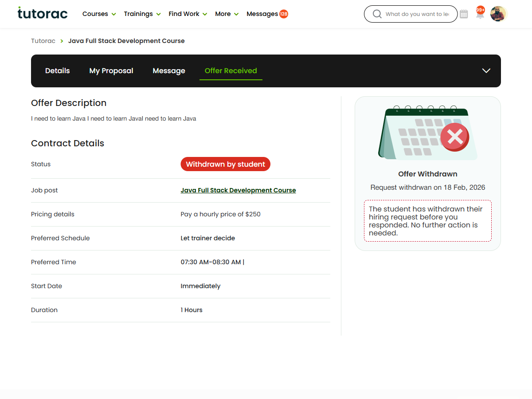Screen dimensions: 532x399
Task: Click the 'Contract Details' heading
Action: pyautogui.click(x=67, y=143)
